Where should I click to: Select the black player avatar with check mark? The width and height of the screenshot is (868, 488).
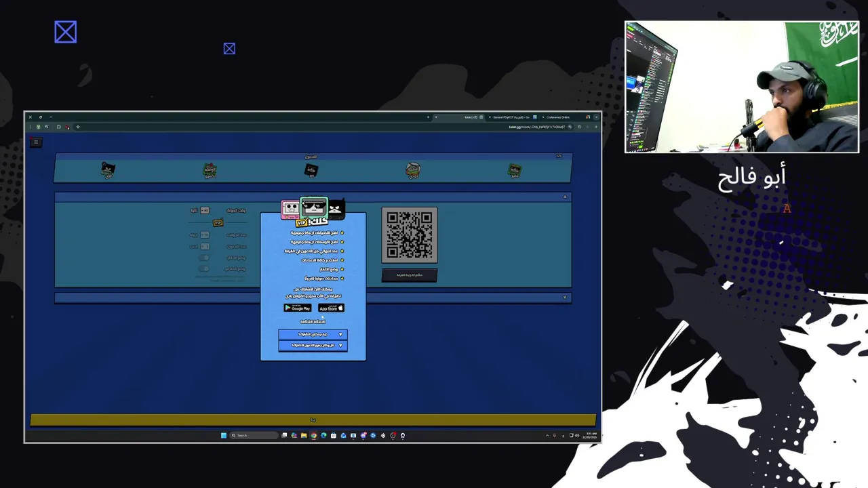pos(108,169)
